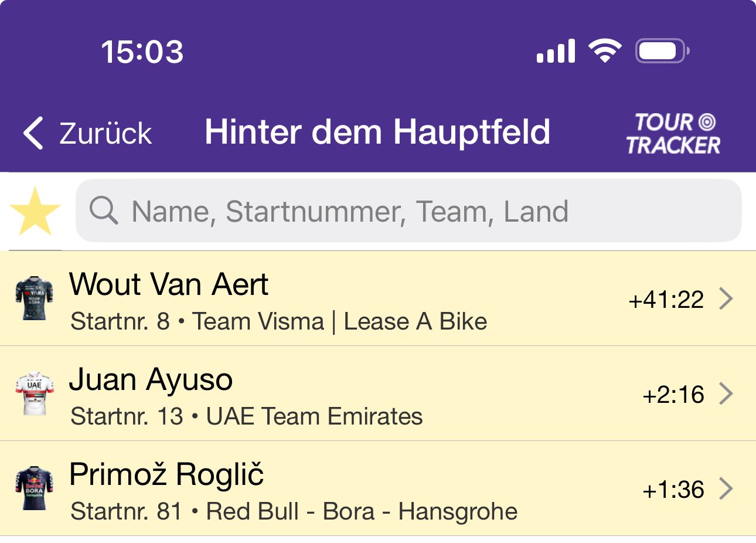Toggle the yellow favorites star filter
The width and height of the screenshot is (756, 543).
click(x=35, y=211)
